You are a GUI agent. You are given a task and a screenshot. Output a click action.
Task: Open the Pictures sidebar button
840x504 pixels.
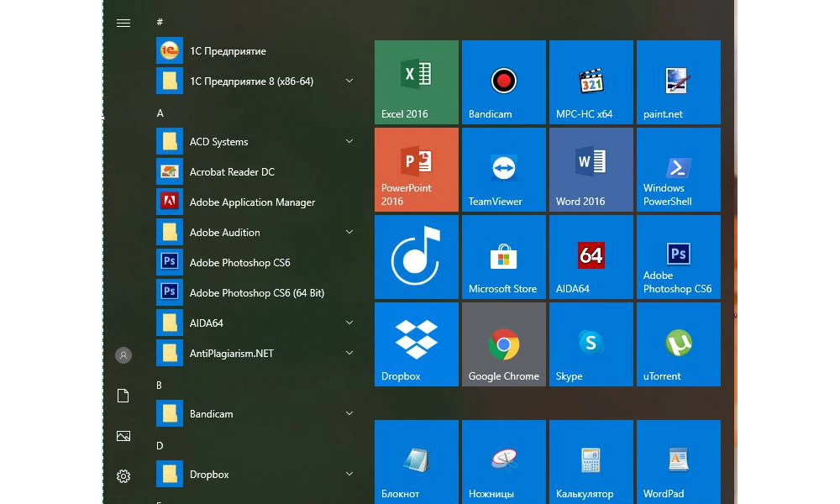tap(123, 436)
